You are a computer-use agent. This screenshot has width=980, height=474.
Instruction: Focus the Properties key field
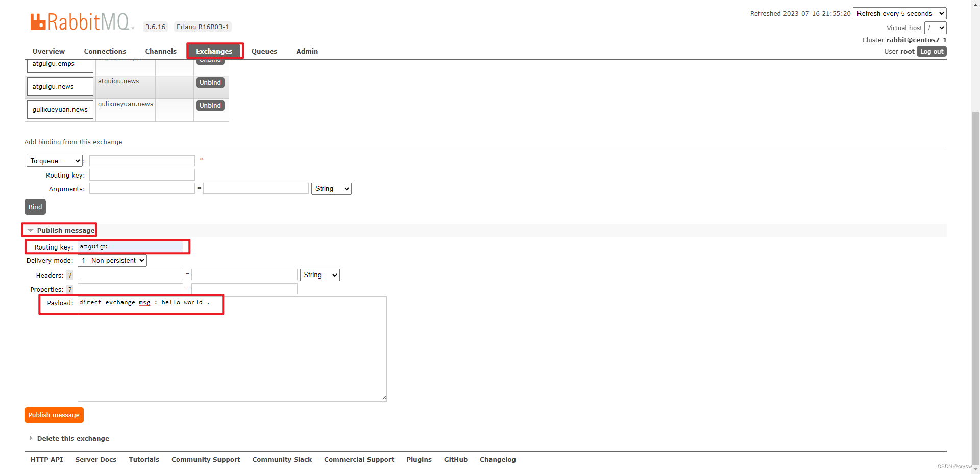point(130,289)
